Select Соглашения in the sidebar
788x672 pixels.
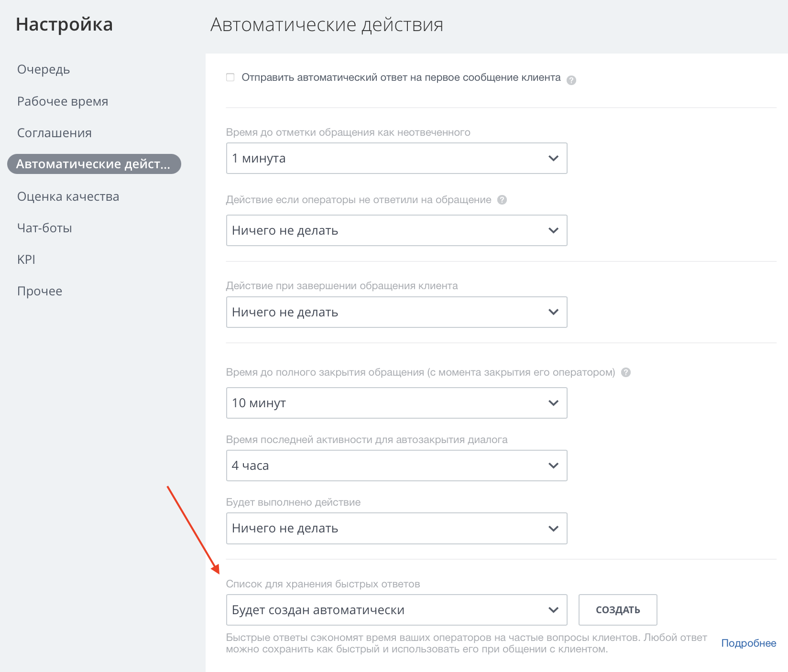pos(55,133)
